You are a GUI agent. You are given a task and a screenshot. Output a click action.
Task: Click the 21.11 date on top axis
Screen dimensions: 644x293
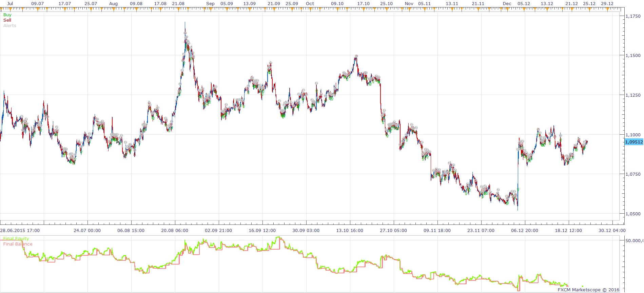(478, 4)
